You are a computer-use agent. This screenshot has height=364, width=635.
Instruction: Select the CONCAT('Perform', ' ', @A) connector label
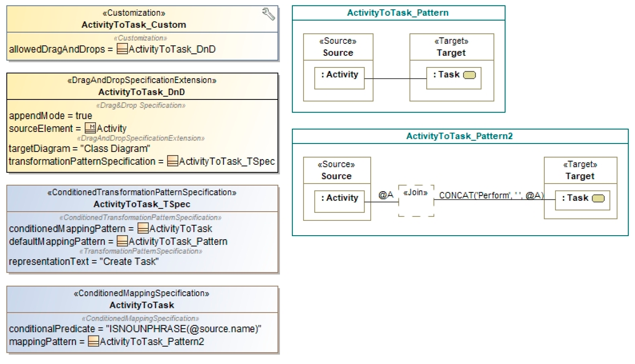point(491,195)
